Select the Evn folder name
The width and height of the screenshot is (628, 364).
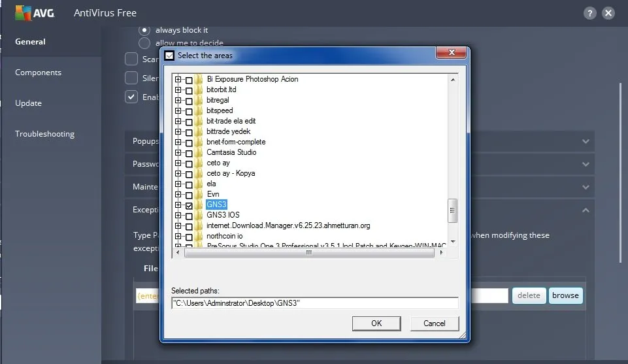point(212,194)
